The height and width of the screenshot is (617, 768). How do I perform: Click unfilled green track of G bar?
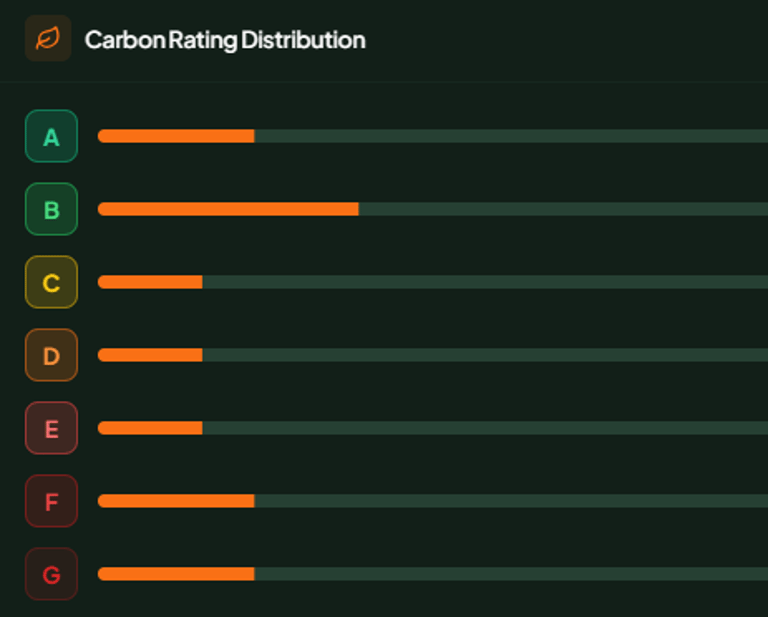[511, 574]
